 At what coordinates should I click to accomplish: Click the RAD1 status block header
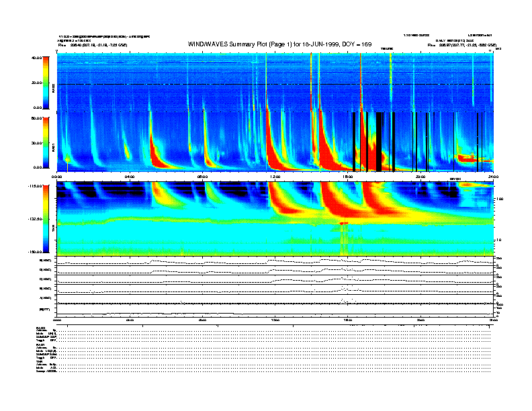coord(41,345)
